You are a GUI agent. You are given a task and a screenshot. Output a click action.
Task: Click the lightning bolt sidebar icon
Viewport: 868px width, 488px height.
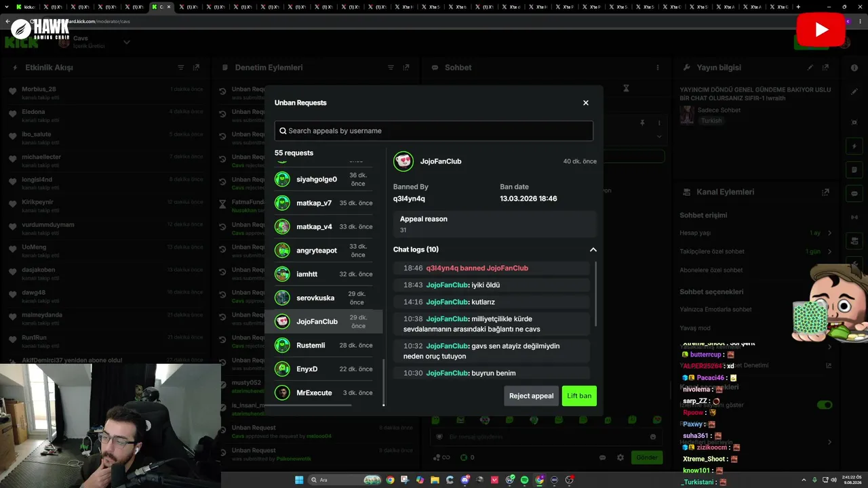[854, 146]
